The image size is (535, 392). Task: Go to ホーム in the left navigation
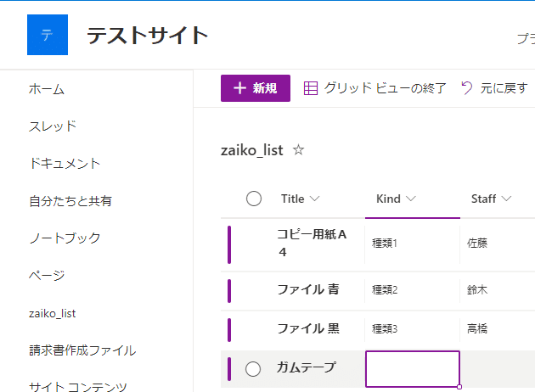[x=47, y=89]
